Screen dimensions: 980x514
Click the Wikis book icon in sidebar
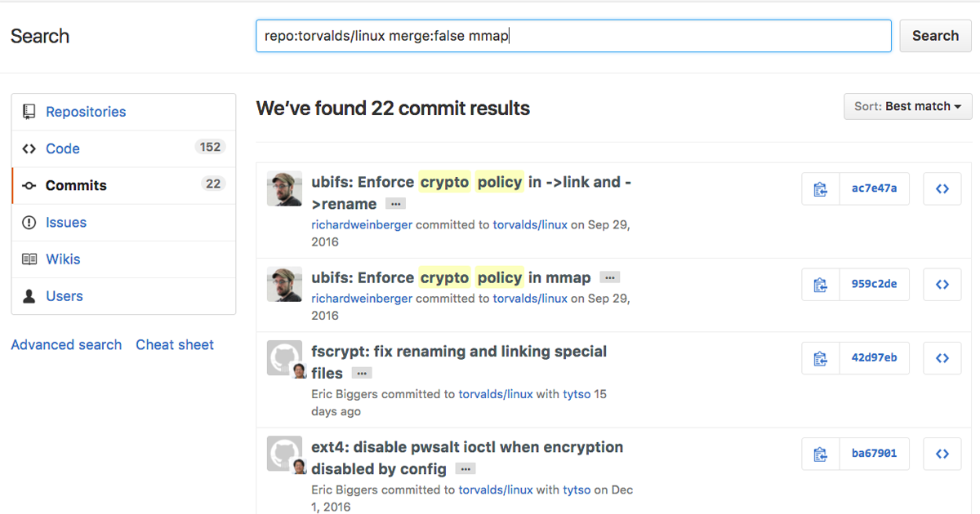(31, 259)
